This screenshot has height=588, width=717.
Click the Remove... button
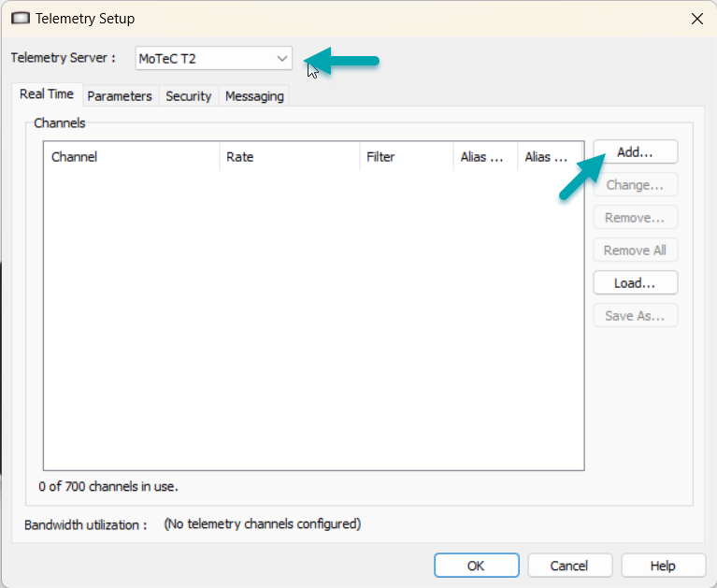[635, 218]
